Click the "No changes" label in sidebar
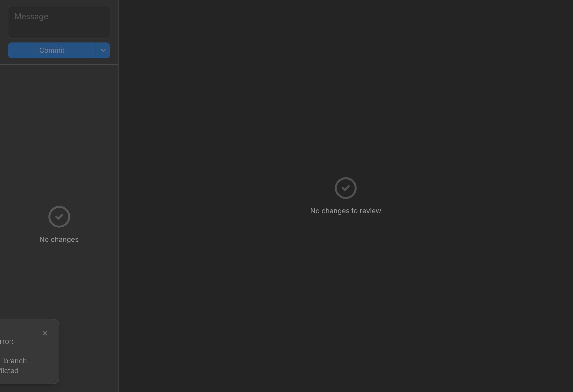This screenshot has height=392, width=573. point(59,239)
